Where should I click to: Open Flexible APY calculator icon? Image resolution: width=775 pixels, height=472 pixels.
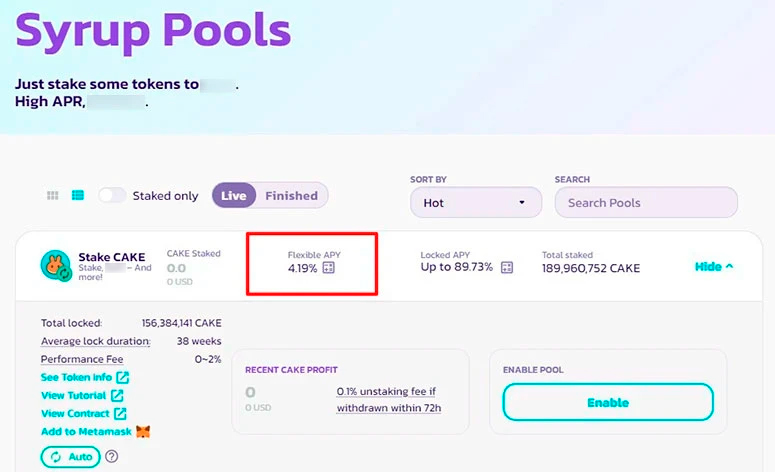(329, 268)
